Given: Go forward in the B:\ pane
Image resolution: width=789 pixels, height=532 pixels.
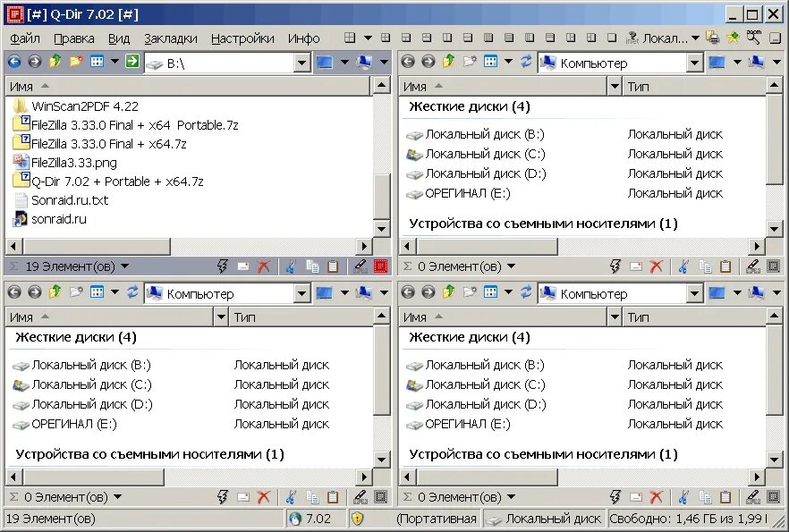Looking at the screenshot, I should tap(34, 62).
